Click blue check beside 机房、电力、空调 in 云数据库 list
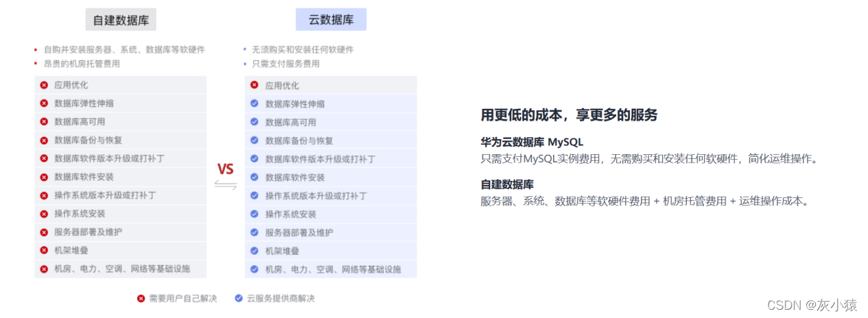This screenshot has width=868, height=318. tap(255, 269)
